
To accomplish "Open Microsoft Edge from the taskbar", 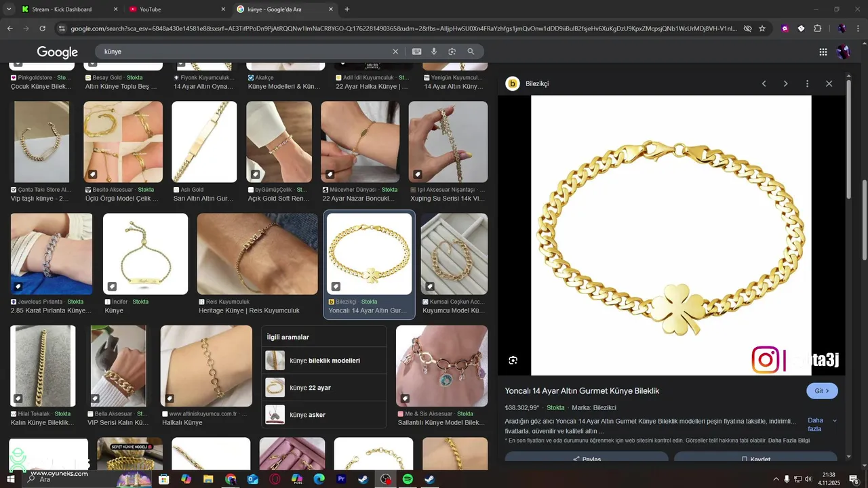I will point(319,479).
